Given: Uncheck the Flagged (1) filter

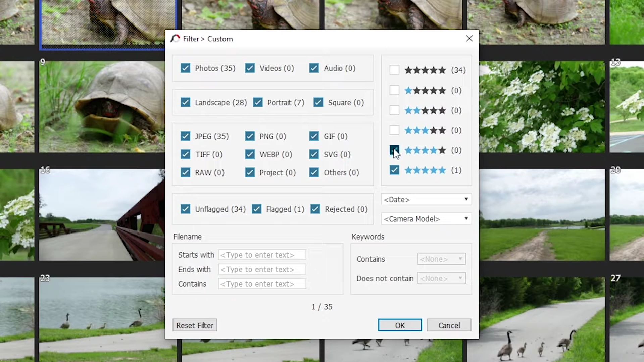Looking at the screenshot, I should [257, 209].
